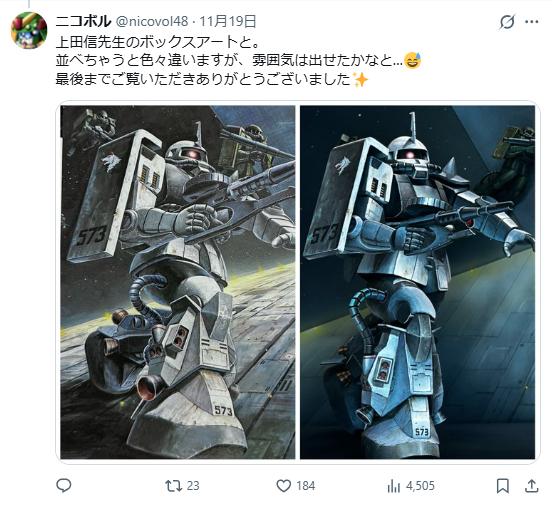Screen dimensions: 552x505
Task: Open the reply speech bubble icon
Action: 64,486
